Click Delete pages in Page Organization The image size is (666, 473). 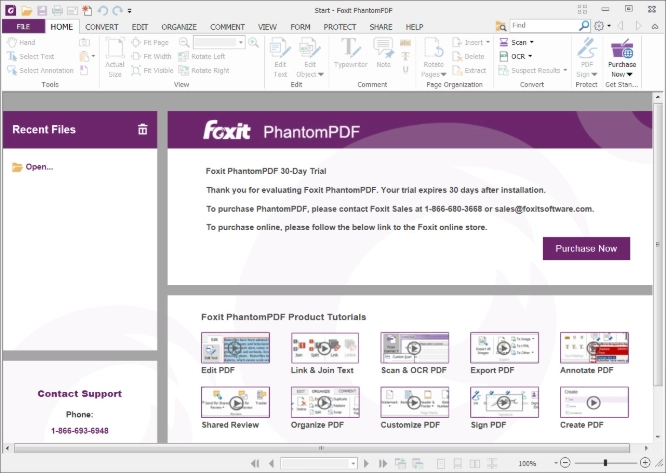(468, 56)
